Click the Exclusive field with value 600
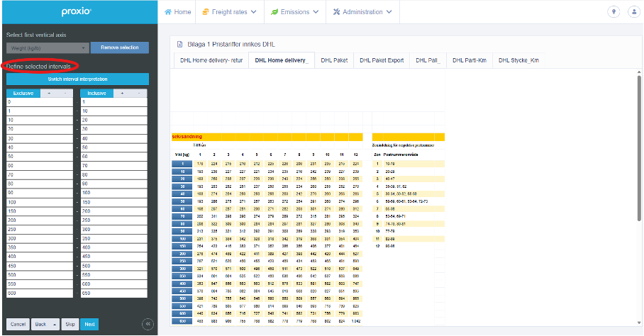Viewport: 644px width, 336px height. coord(40,293)
